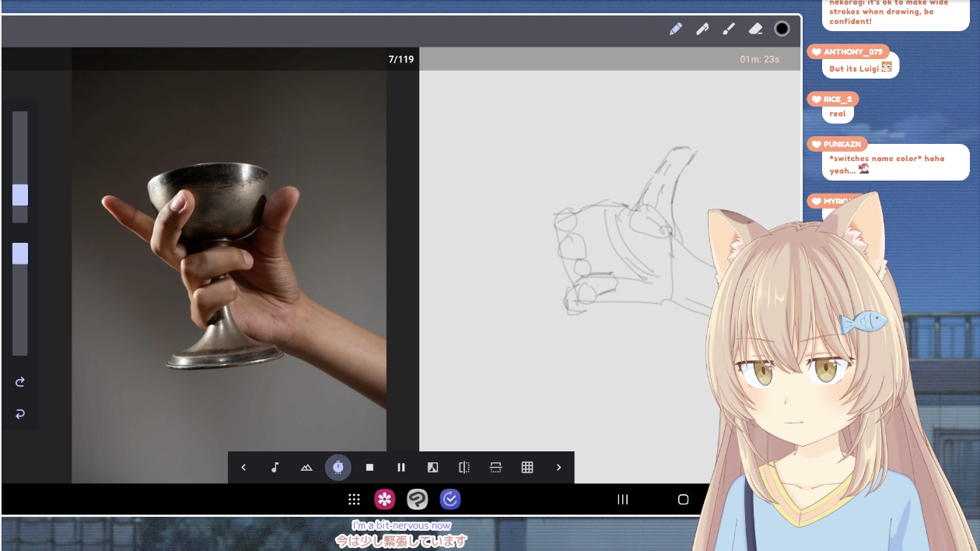The width and height of the screenshot is (980, 551).
Task: Pause the drawing timer
Action: [x=401, y=468]
